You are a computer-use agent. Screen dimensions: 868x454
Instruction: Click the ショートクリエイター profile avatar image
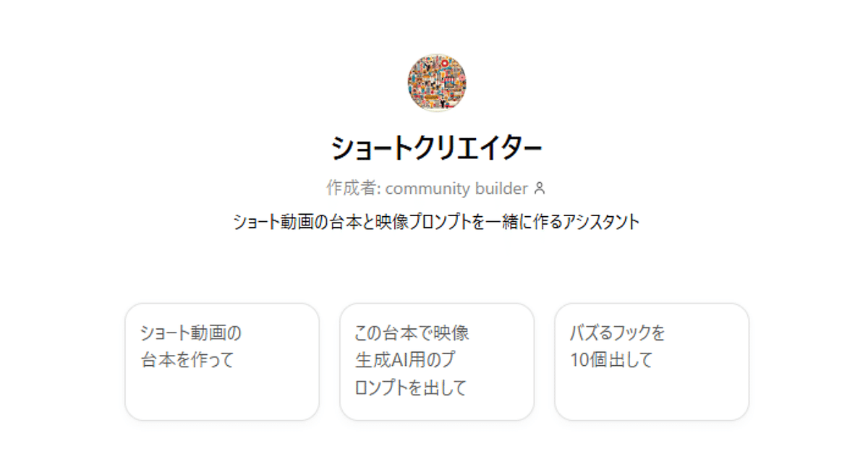[x=437, y=82]
